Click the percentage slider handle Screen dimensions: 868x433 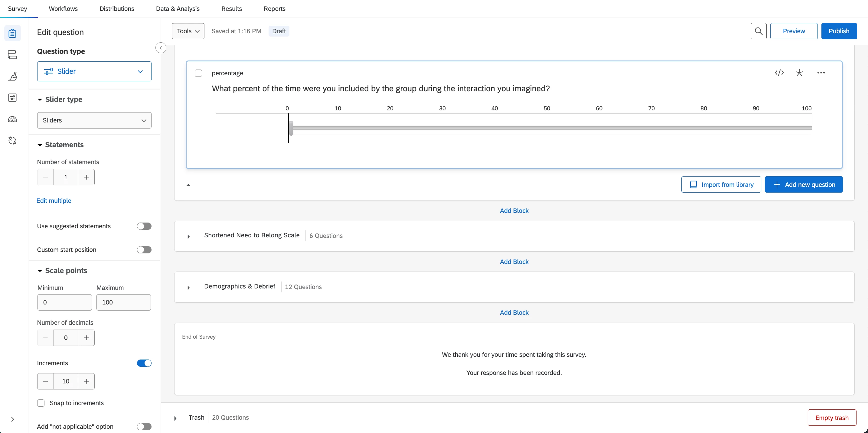[x=291, y=128]
